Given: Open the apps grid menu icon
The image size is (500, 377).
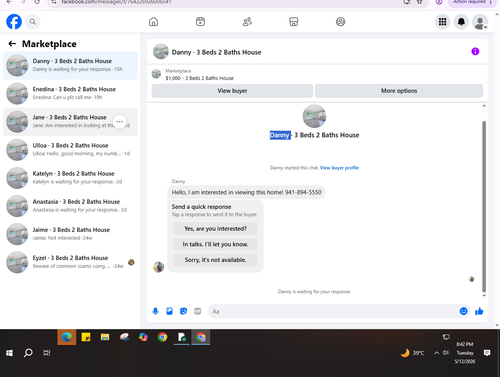Looking at the screenshot, I should tap(442, 22).
